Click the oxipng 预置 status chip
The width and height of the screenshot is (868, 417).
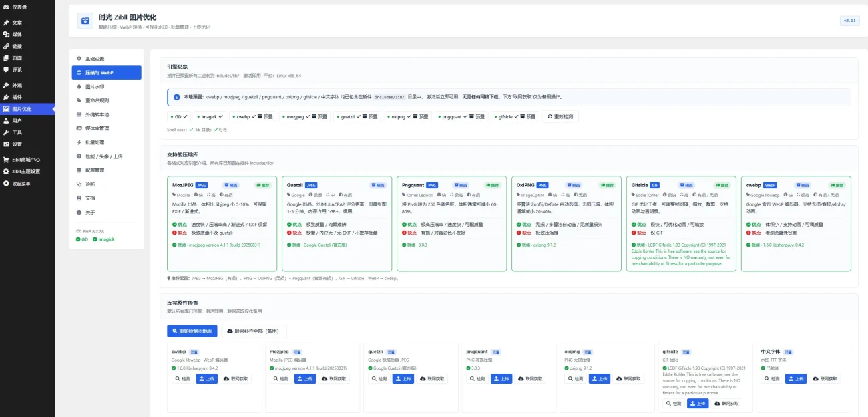[409, 116]
